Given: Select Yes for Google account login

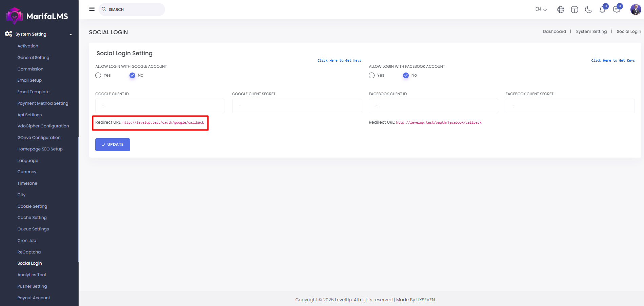Looking at the screenshot, I should tap(98, 75).
